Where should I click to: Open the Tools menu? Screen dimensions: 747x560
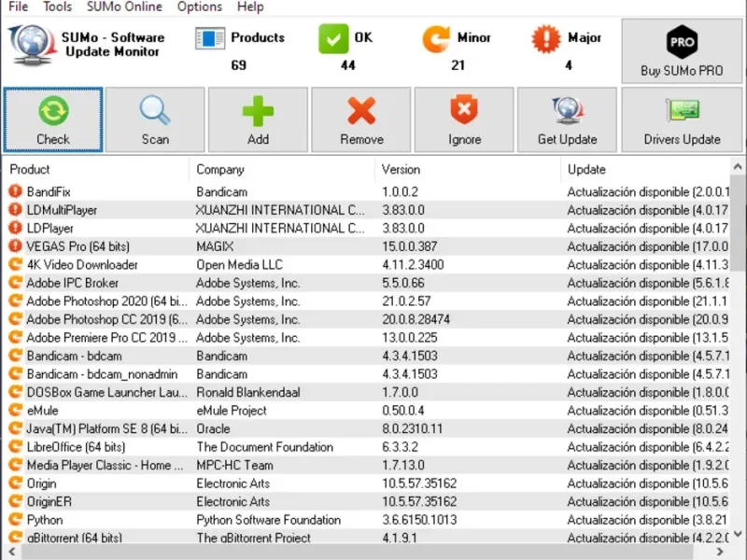(57, 7)
